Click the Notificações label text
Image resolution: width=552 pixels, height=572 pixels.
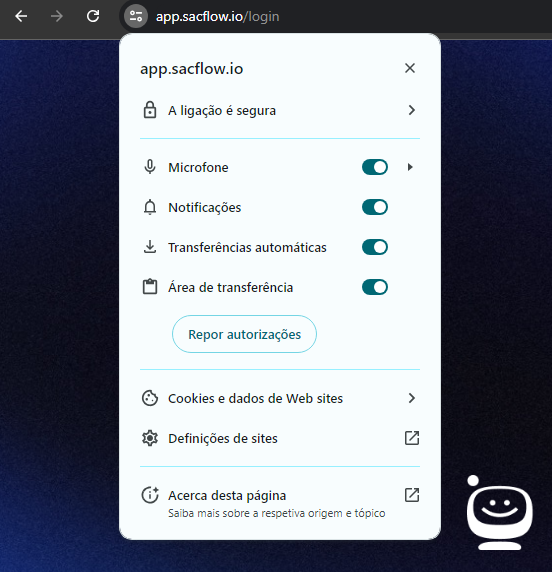pyautogui.click(x=205, y=208)
